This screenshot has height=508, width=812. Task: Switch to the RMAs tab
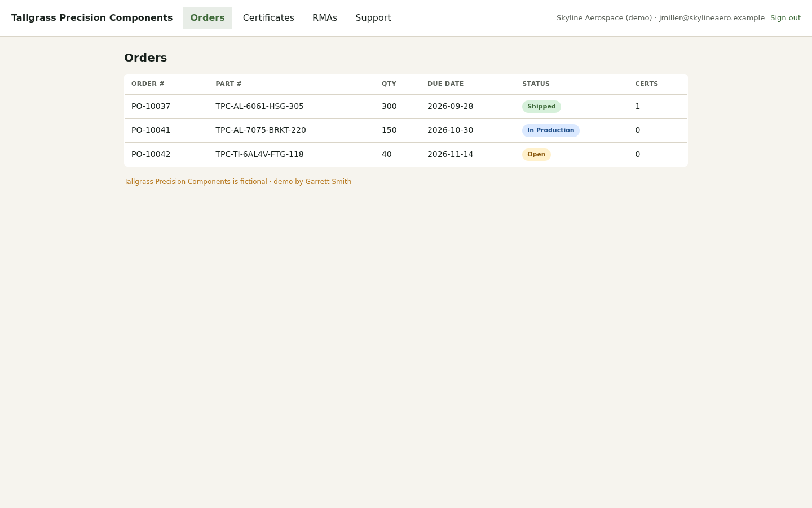325,18
